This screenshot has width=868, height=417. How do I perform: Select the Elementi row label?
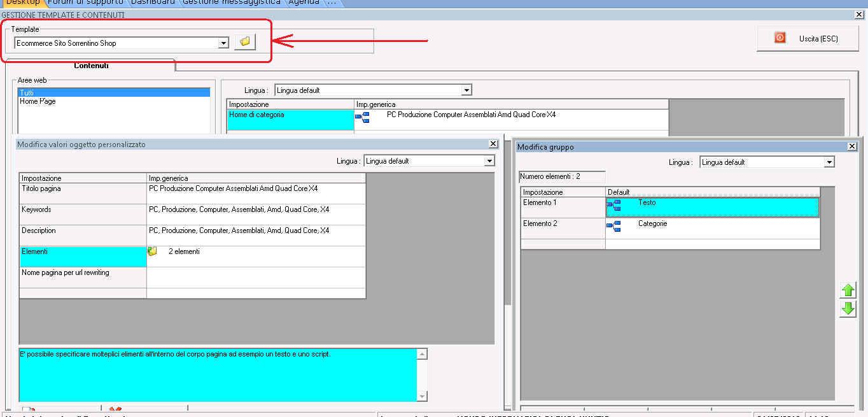pyautogui.click(x=83, y=257)
